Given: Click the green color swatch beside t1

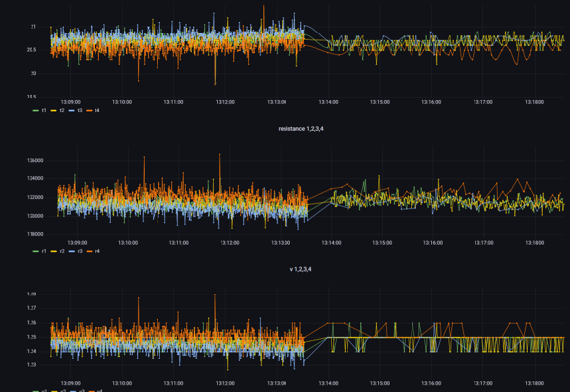Looking at the screenshot, I should [x=36, y=110].
